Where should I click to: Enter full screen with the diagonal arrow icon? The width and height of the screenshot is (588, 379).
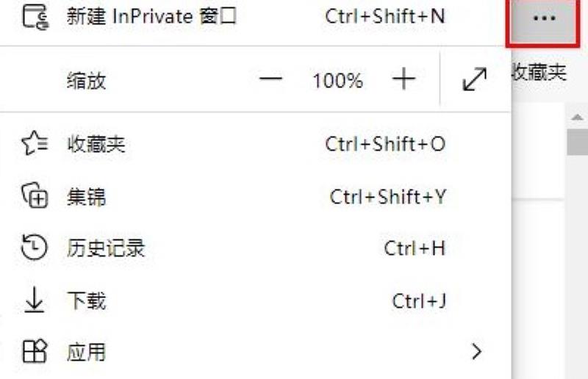tap(474, 79)
